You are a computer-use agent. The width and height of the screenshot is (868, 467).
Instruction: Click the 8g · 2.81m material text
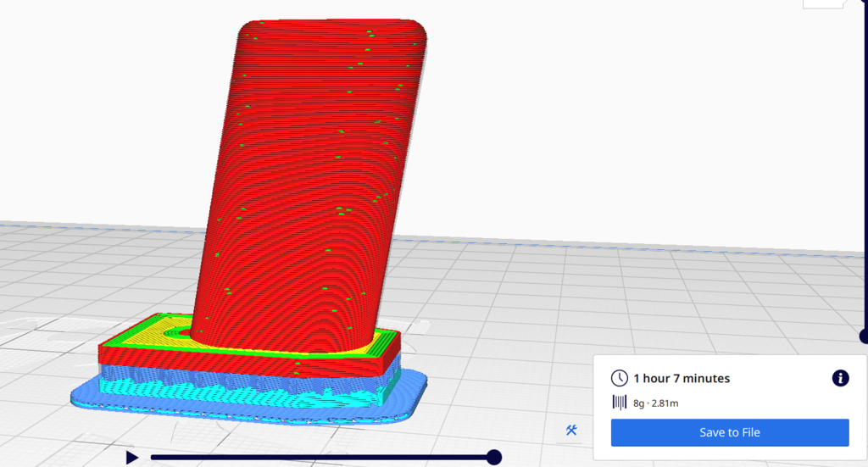(x=656, y=403)
